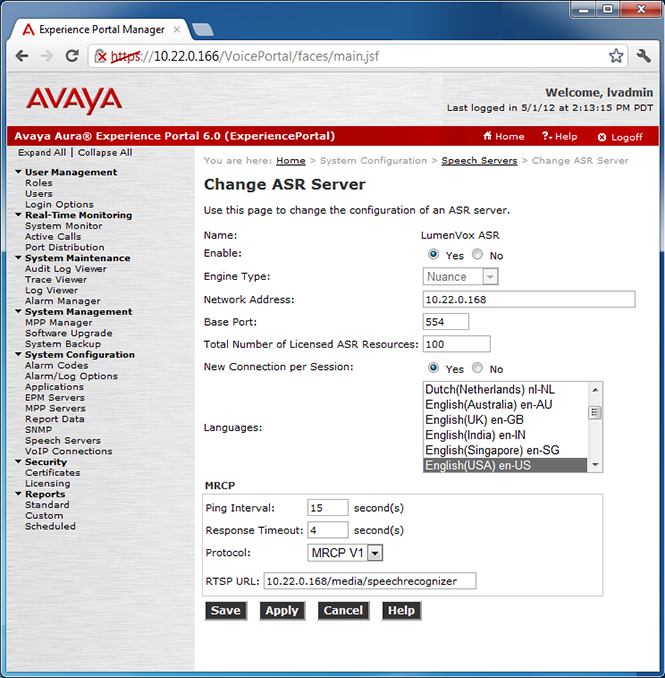Open Licensing in sidebar

48,483
